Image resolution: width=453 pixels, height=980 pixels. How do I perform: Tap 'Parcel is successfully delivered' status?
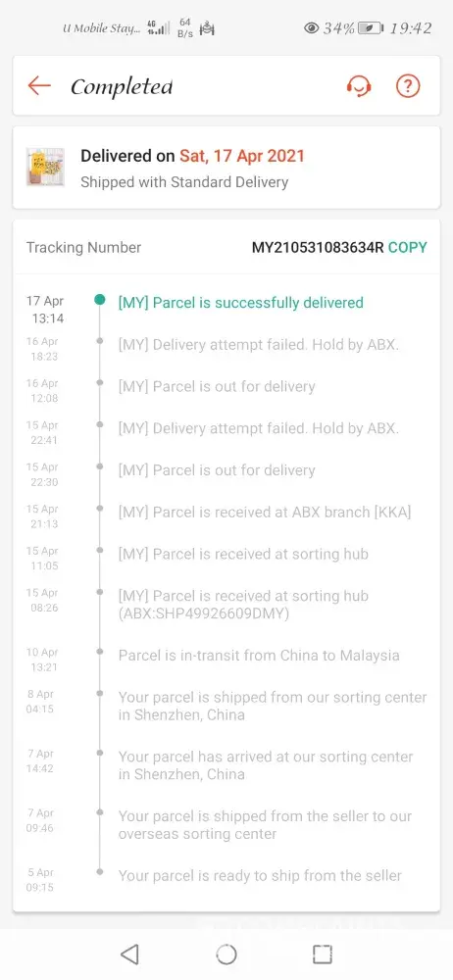241,303
